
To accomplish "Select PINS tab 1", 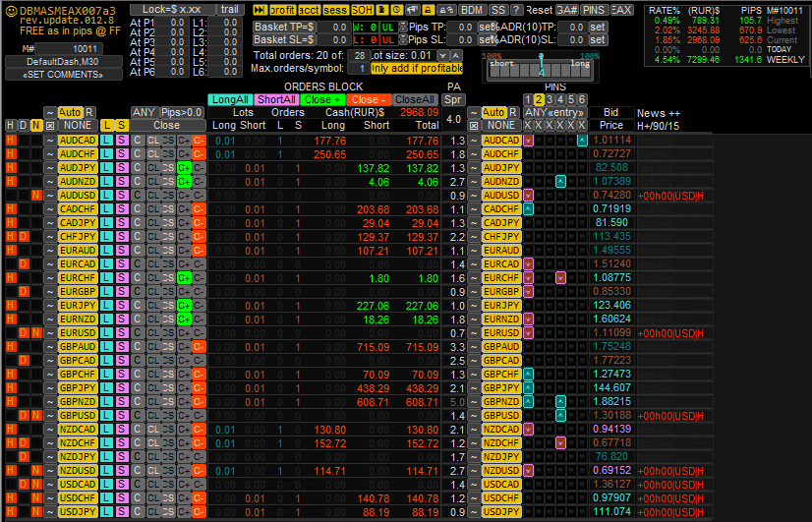I will coord(528,99).
